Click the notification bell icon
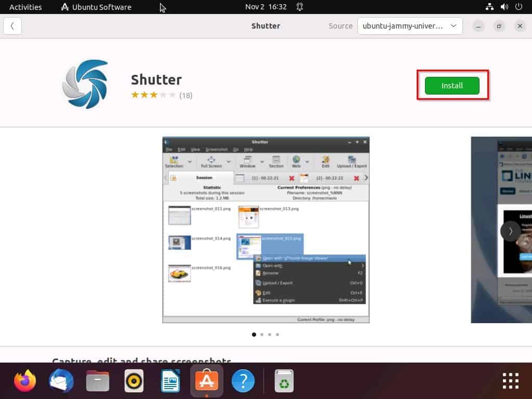 point(300,7)
